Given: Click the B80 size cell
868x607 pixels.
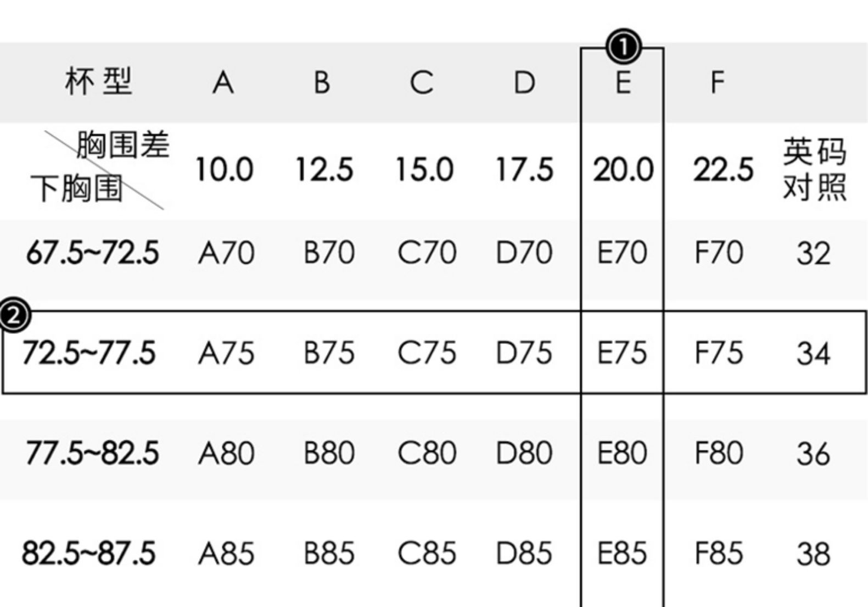Looking at the screenshot, I should pyautogui.click(x=329, y=453).
